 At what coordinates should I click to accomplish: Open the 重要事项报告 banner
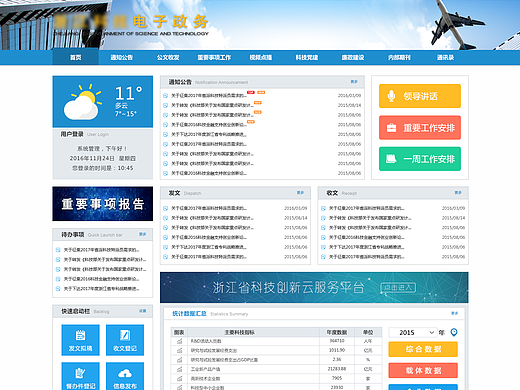tap(103, 204)
